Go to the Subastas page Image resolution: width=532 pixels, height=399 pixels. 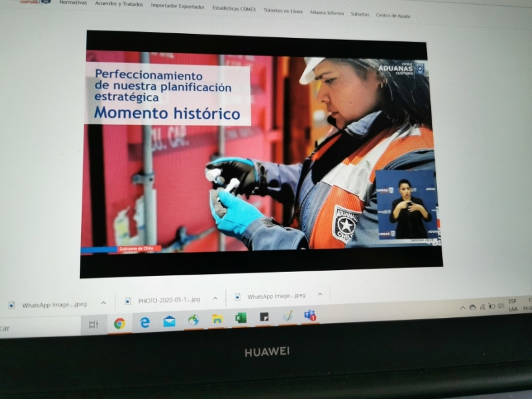(x=360, y=14)
